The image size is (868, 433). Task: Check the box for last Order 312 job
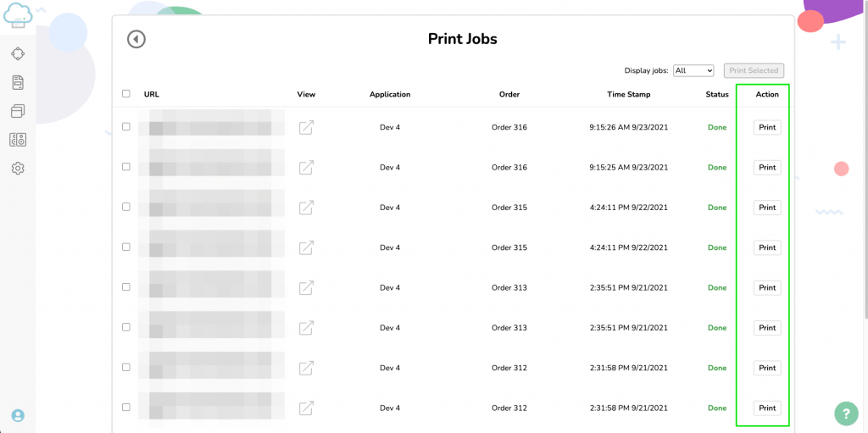coord(126,407)
